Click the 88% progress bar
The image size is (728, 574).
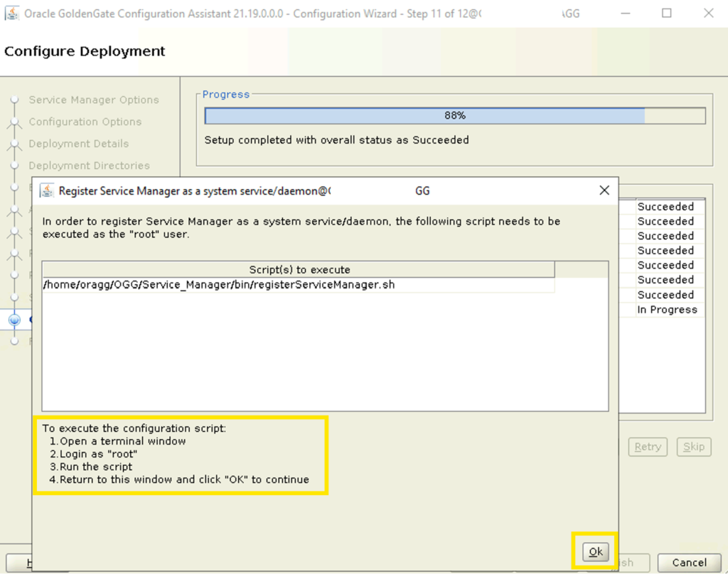point(455,116)
